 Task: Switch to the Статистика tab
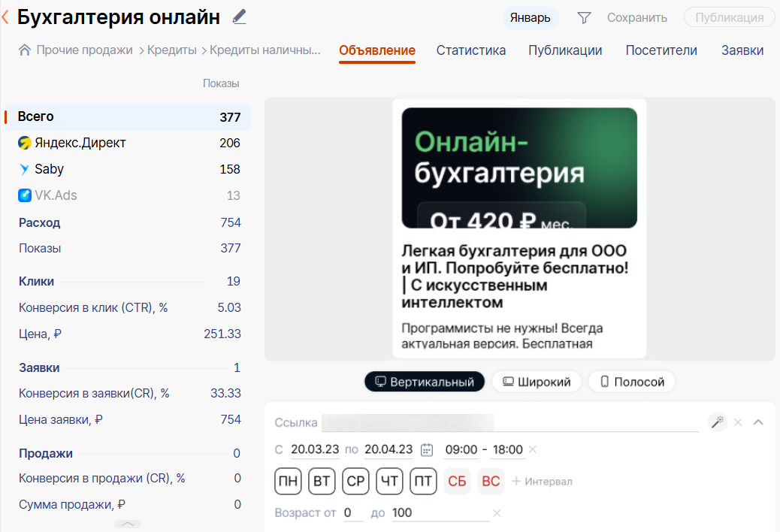point(470,50)
